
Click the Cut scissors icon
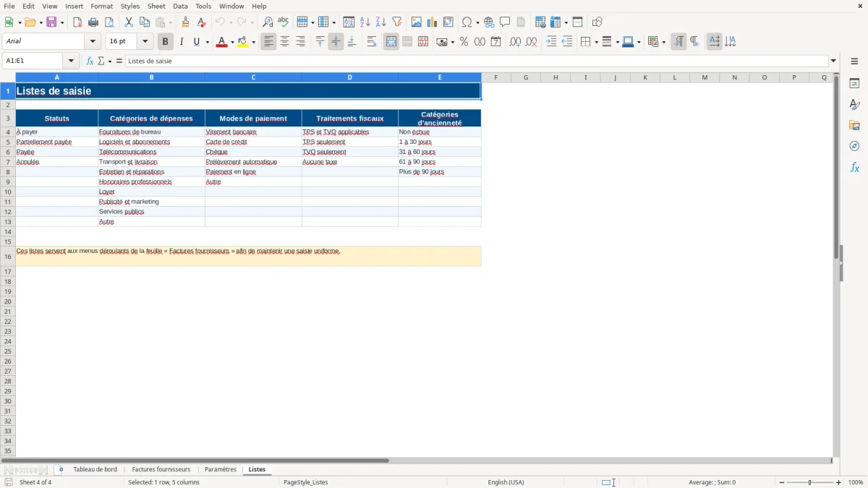pos(129,22)
